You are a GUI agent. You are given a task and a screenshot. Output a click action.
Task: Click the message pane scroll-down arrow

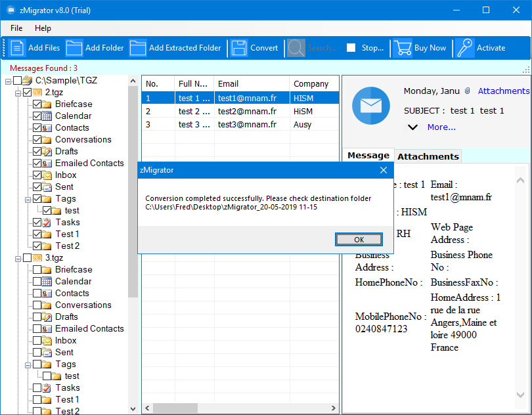520,394
